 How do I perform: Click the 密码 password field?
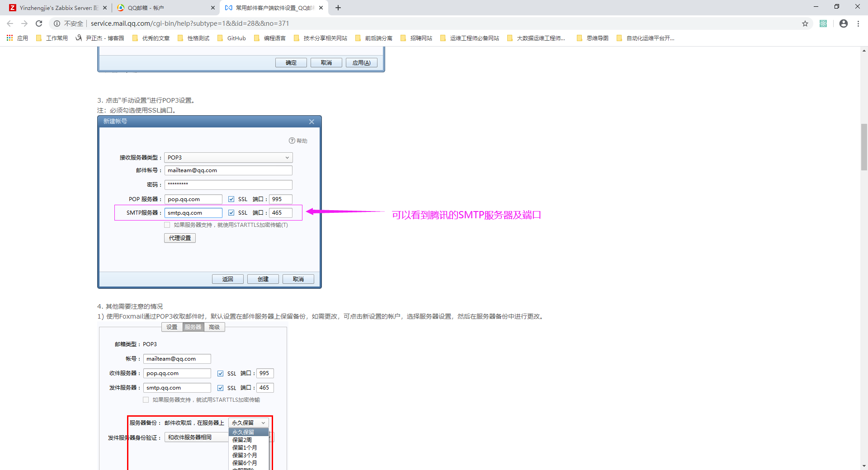pos(228,185)
